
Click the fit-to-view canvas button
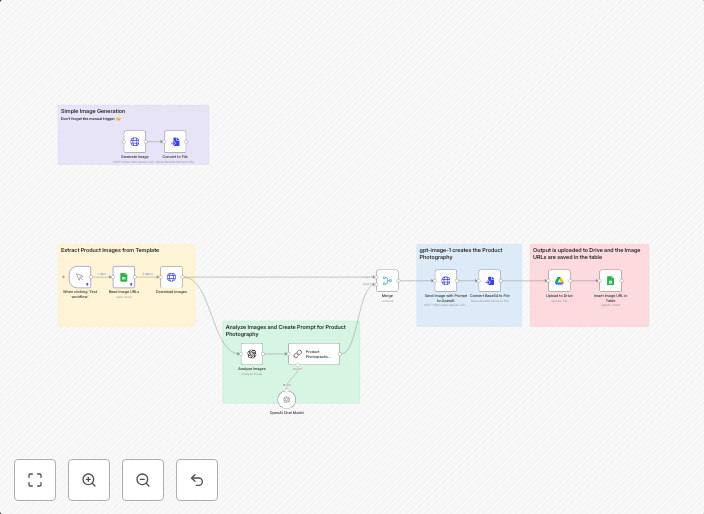pyautogui.click(x=35, y=480)
